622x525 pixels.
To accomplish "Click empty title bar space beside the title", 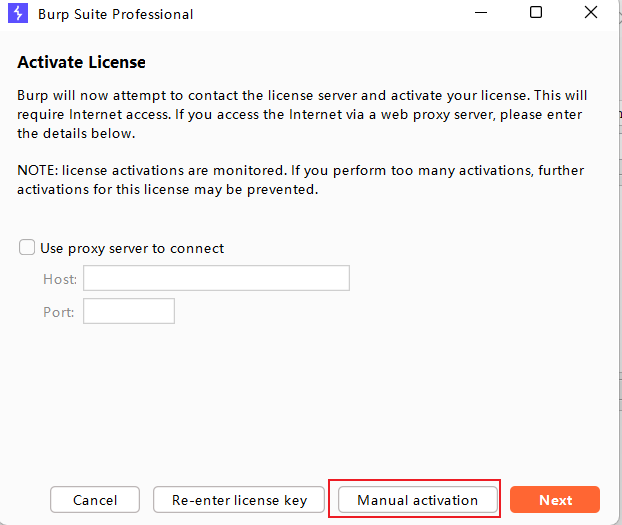I will pyautogui.click(x=330, y=14).
